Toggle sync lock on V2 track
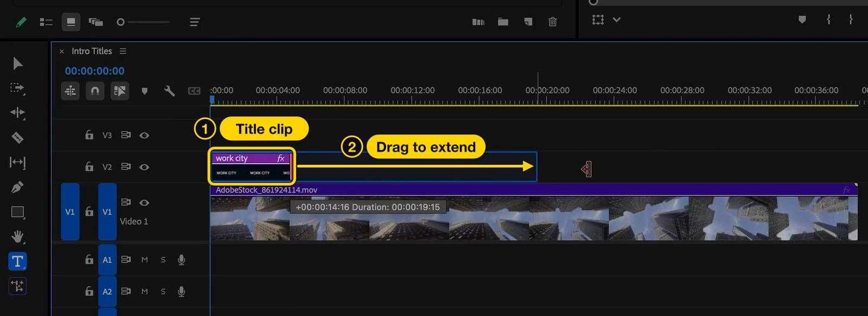 coord(126,166)
